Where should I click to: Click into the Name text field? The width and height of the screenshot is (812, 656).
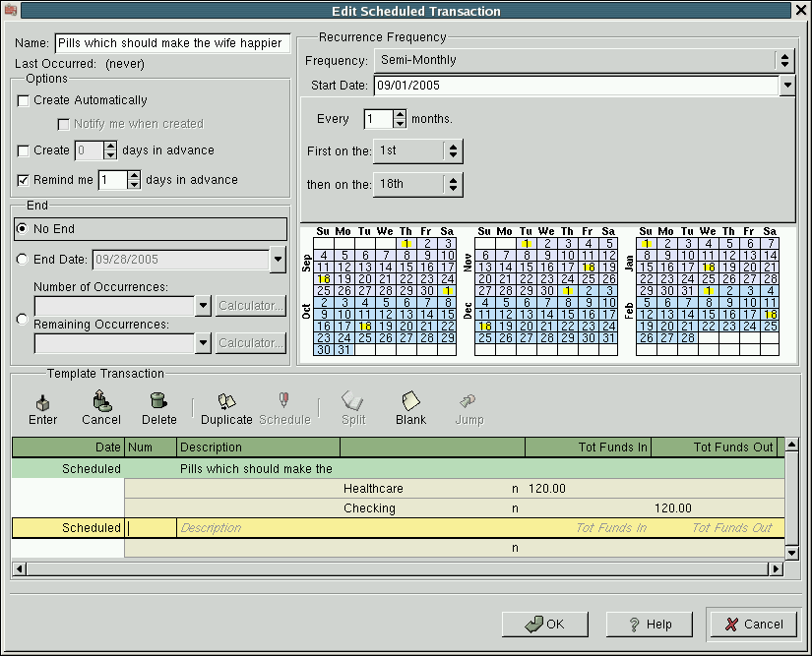coord(170,43)
